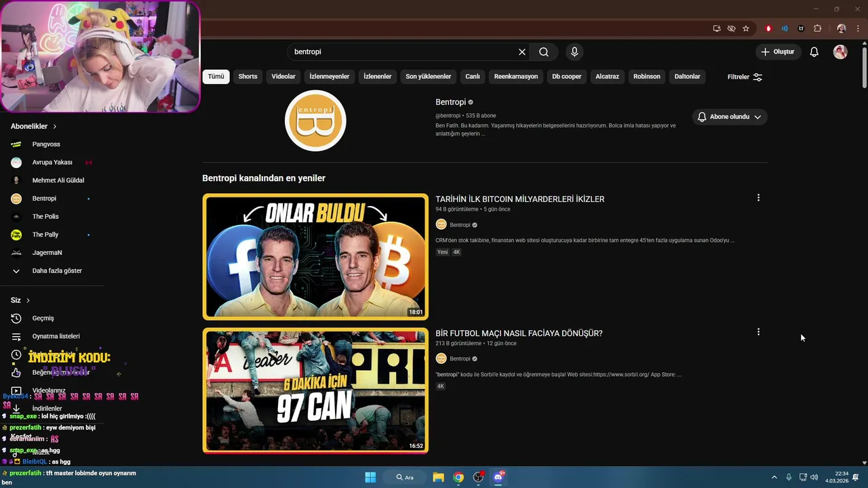Select the Tümü filter chip
Screen dimensions: 868x488
(x=216, y=77)
